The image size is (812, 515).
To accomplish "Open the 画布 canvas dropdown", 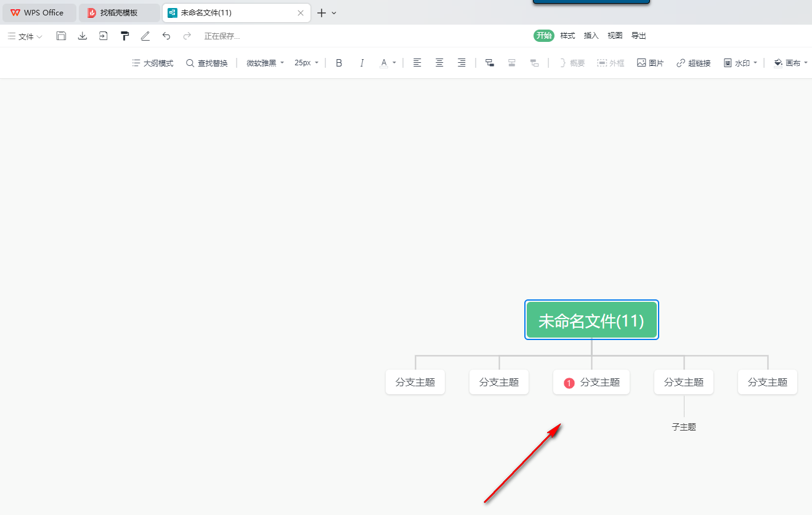I will (791, 63).
